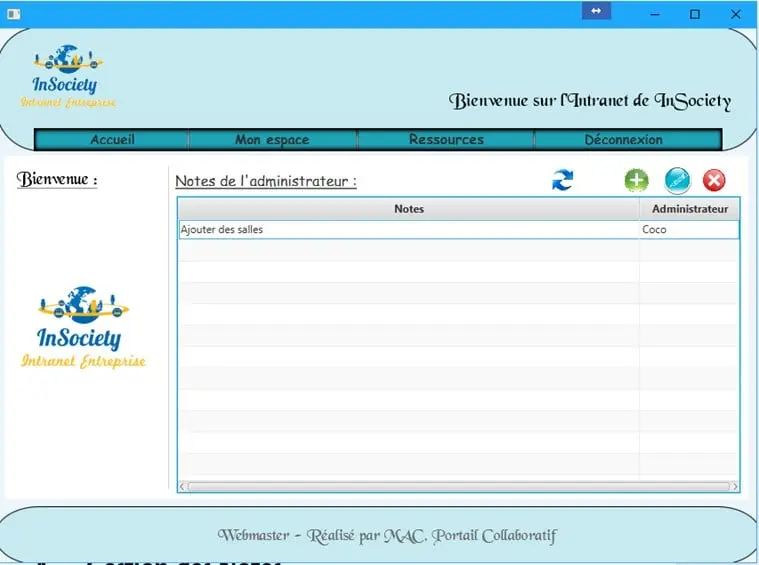The image size is (759, 565).
Task: Click the blue edit note icon
Action: coord(678,180)
